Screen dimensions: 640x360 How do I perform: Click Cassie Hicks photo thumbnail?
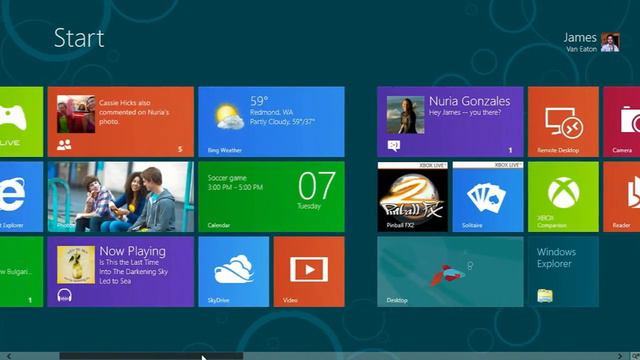(x=76, y=114)
